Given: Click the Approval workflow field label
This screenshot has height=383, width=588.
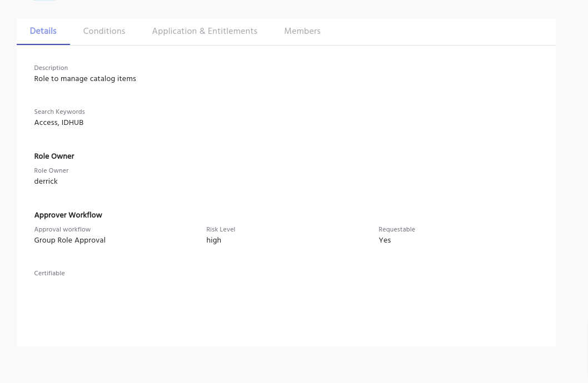Looking at the screenshot, I should (x=62, y=229).
